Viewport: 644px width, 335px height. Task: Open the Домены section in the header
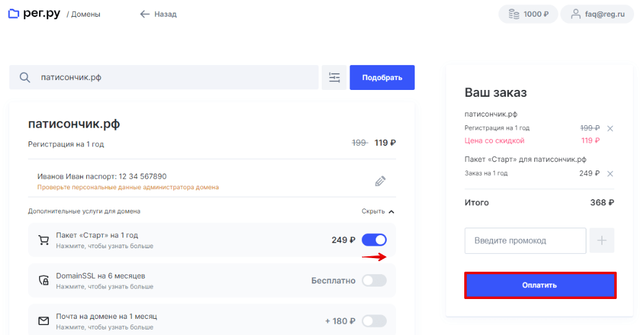[86, 14]
